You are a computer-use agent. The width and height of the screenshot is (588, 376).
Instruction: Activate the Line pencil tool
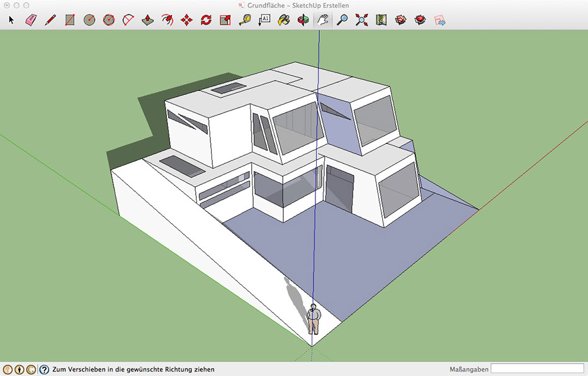tap(50, 20)
